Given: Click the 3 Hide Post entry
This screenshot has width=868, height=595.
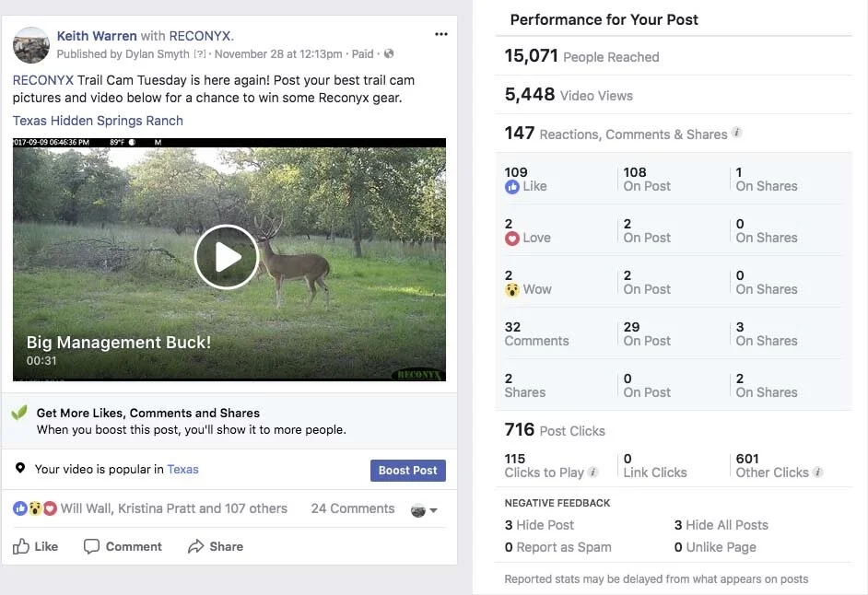Looking at the screenshot, I should pos(539,525).
